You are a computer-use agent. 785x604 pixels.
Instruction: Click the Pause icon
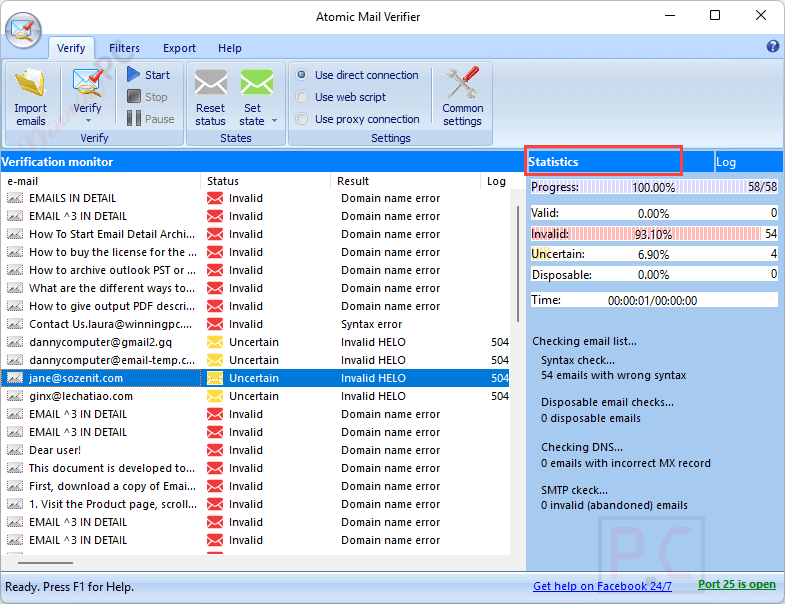coord(134,119)
